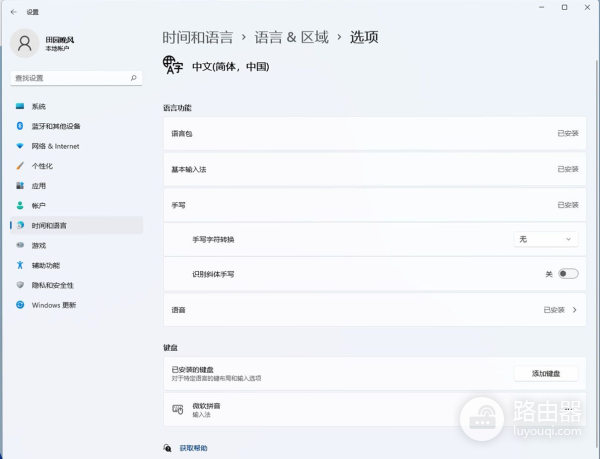Click the search magnifier icon
The height and width of the screenshot is (459, 600).
pos(134,78)
